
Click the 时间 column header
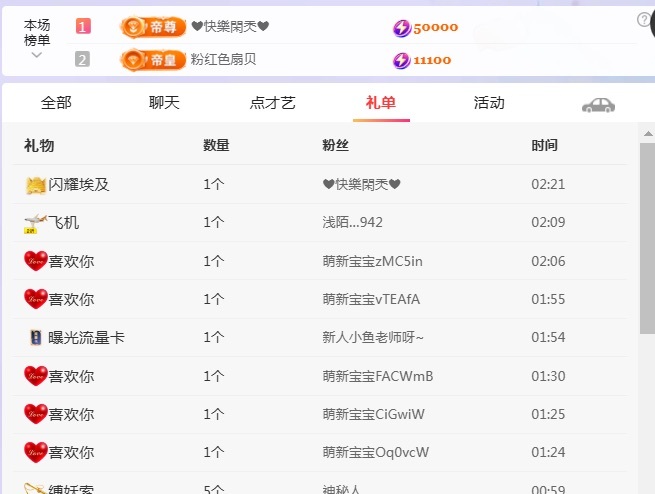tap(544, 145)
